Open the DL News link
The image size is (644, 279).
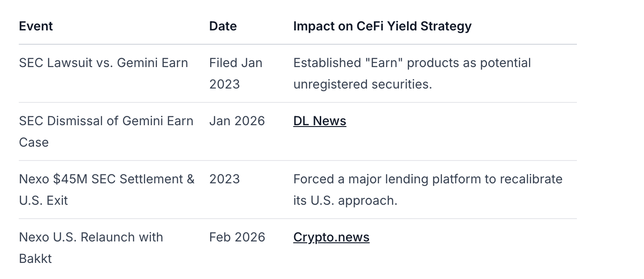[319, 121]
